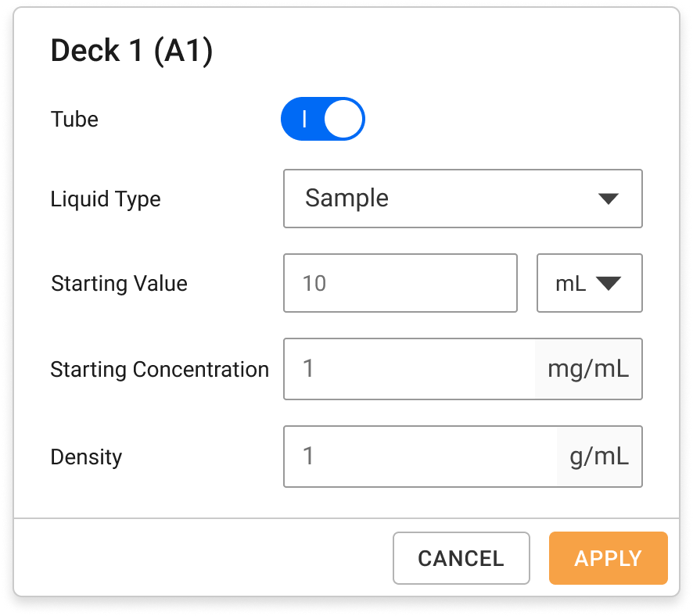The image size is (693, 616).
Task: Click the g/mL density value field
Action: point(415,457)
